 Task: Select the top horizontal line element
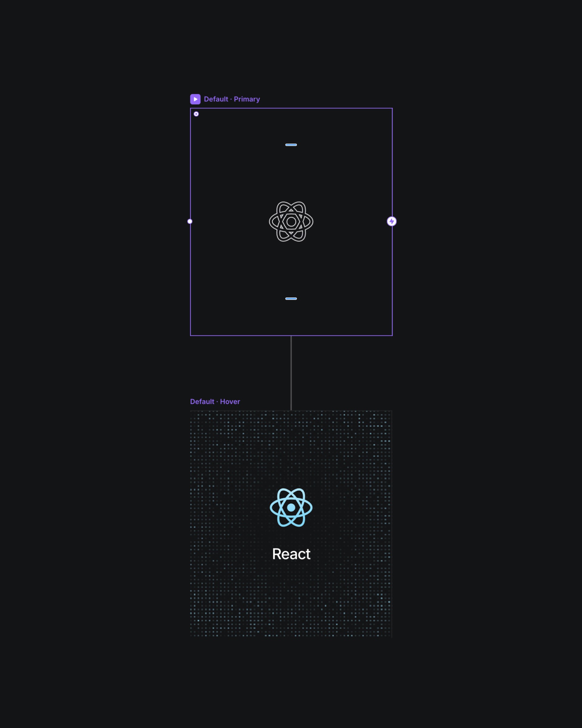tap(291, 144)
